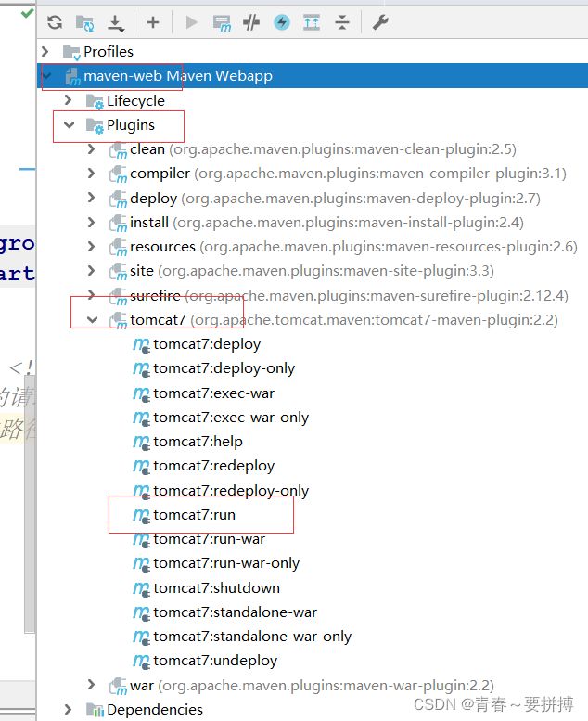Select the tomcat7:run-war goal
This screenshot has width=588, height=721.
(x=210, y=539)
